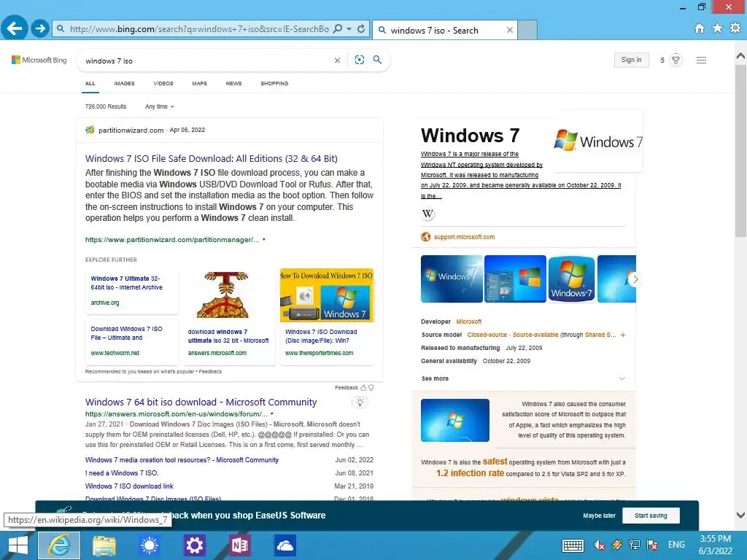Click the answers.microsoft.com card thumbnail image
The image size is (747, 560).
(223, 295)
